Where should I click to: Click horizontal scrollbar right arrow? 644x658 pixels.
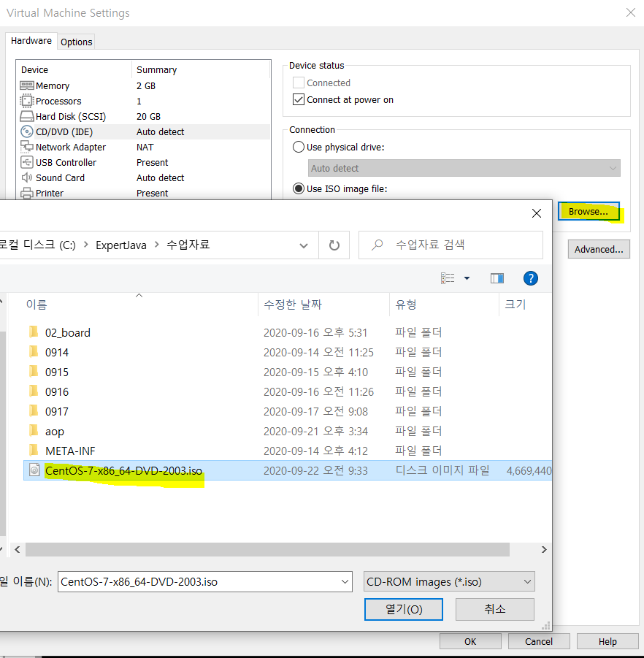544,549
